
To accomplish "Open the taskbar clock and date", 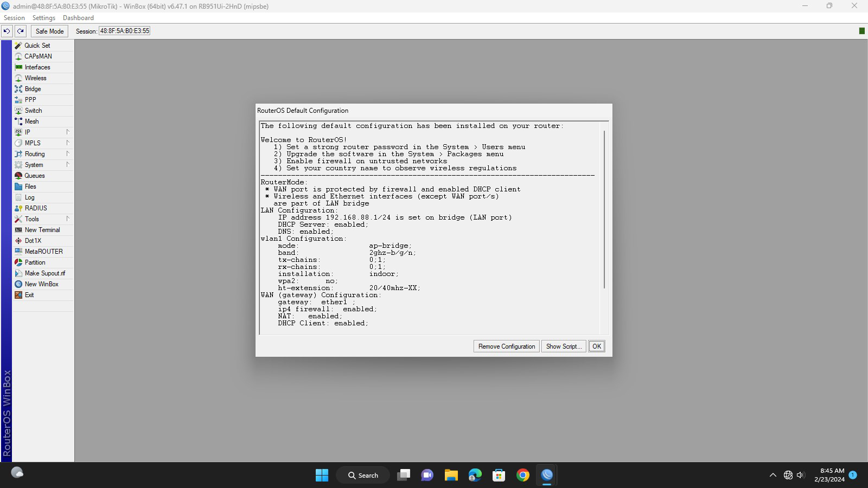I will click(x=829, y=475).
